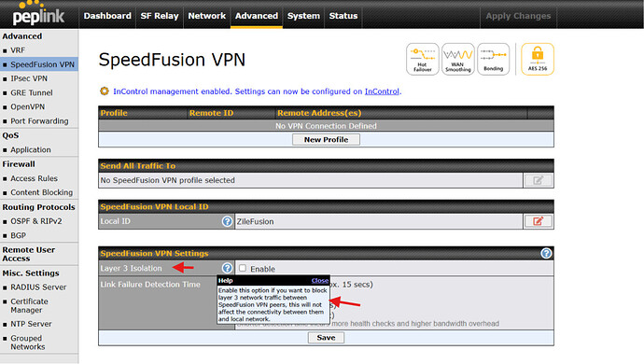
Task: Open the SF Relay tab
Action: [160, 16]
